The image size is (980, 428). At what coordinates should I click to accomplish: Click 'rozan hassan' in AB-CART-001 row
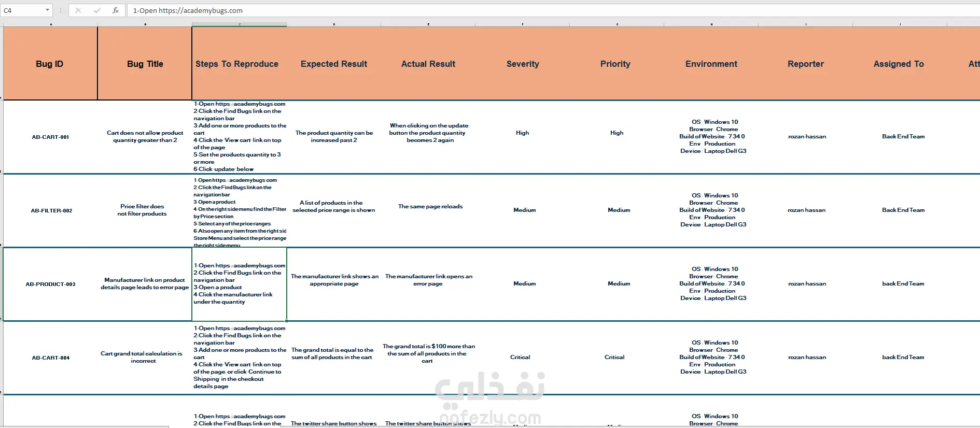pos(807,136)
